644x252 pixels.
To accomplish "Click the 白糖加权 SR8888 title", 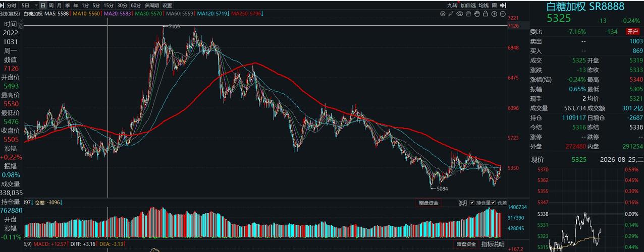I will pos(586,7).
